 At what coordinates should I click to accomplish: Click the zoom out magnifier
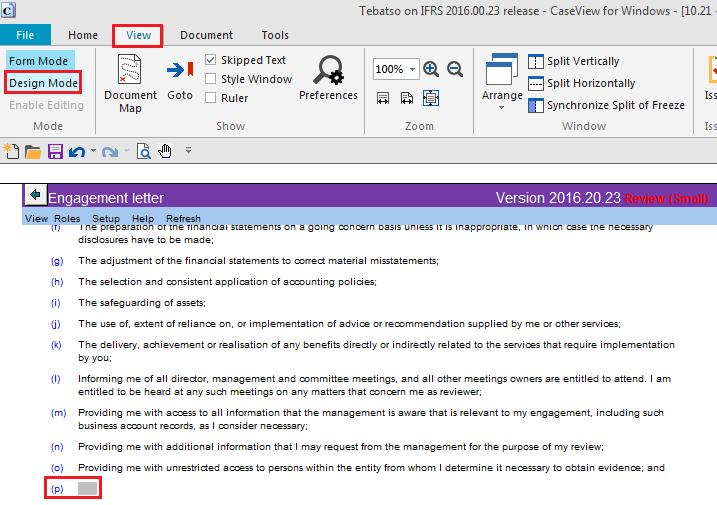[x=455, y=69]
